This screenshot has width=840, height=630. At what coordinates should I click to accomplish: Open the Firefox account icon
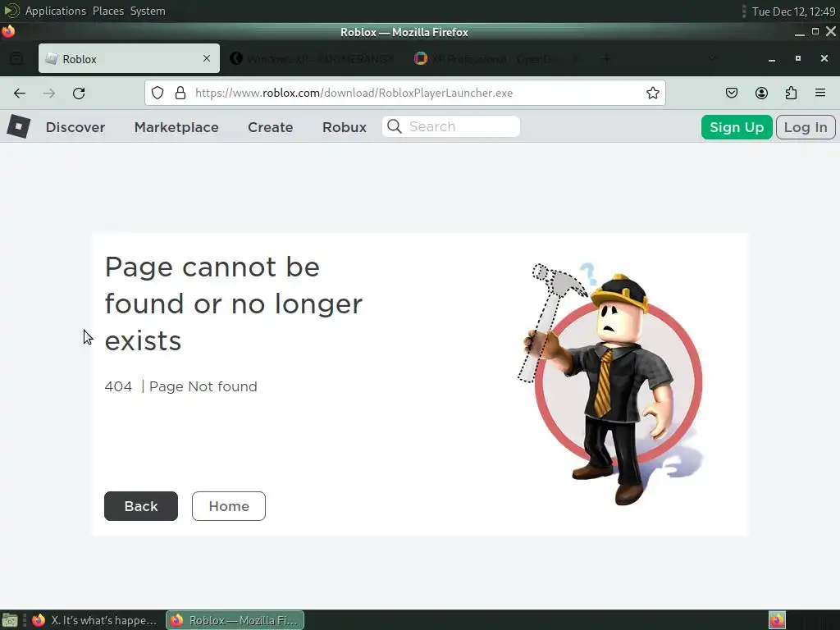point(761,93)
